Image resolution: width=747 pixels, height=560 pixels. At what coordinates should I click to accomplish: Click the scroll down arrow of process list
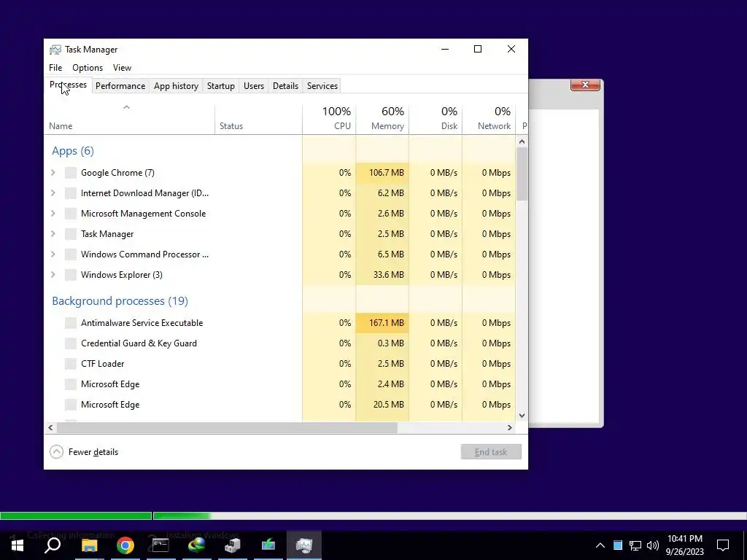522,415
